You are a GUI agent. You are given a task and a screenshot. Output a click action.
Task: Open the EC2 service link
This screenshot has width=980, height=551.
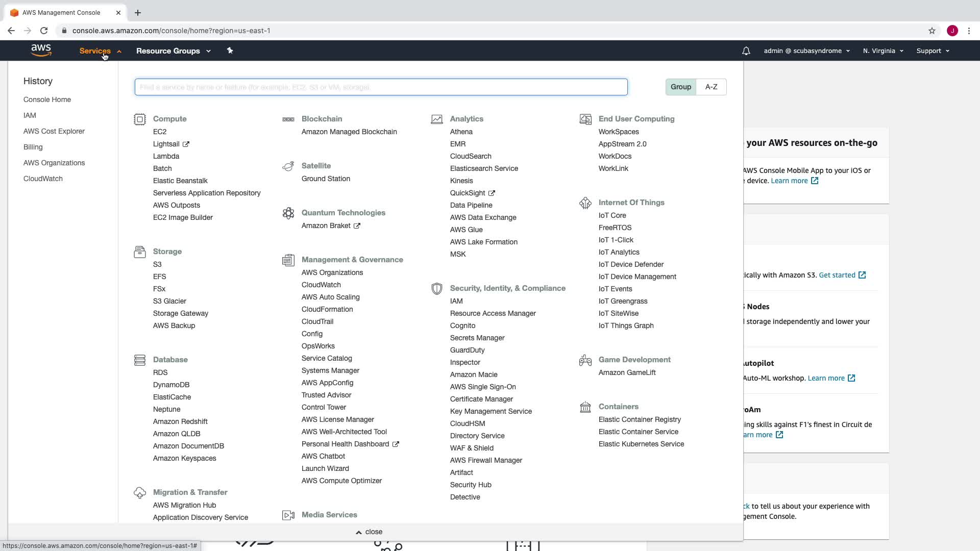point(160,132)
